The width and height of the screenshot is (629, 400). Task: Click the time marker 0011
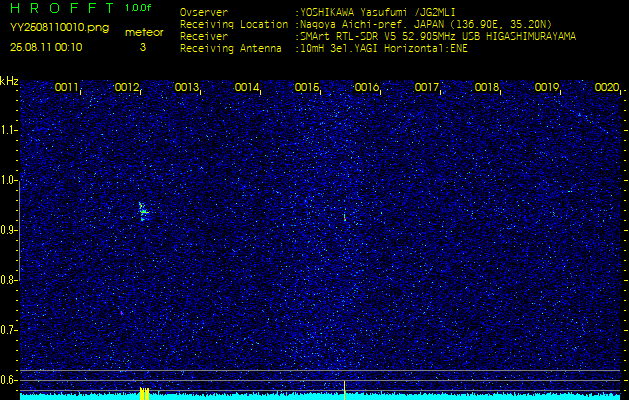(x=66, y=87)
